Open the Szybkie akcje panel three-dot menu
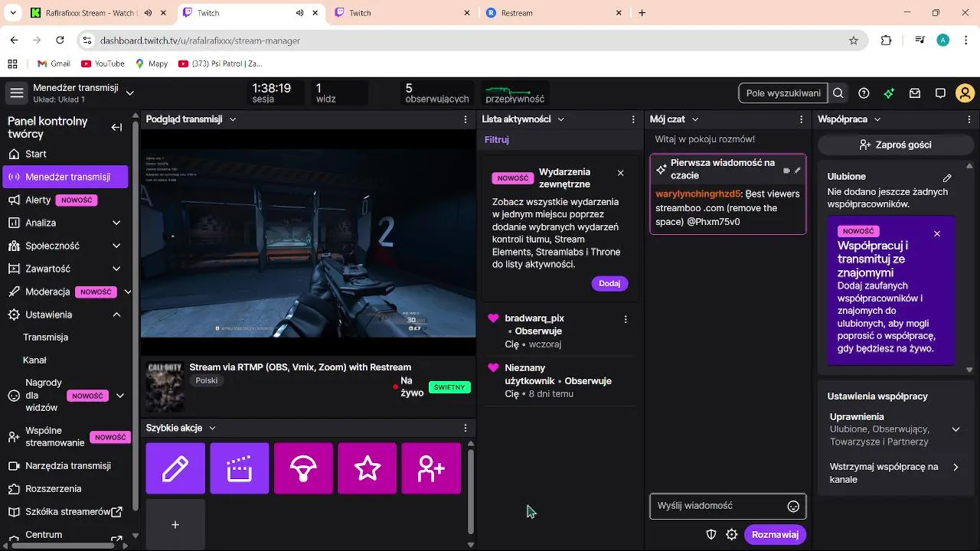This screenshot has height=551, width=980. [465, 428]
